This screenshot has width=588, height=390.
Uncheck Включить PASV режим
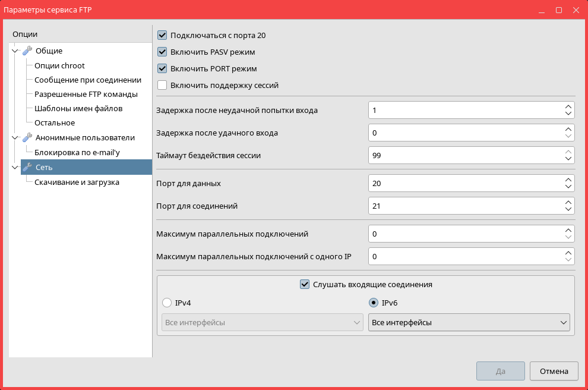coord(162,52)
